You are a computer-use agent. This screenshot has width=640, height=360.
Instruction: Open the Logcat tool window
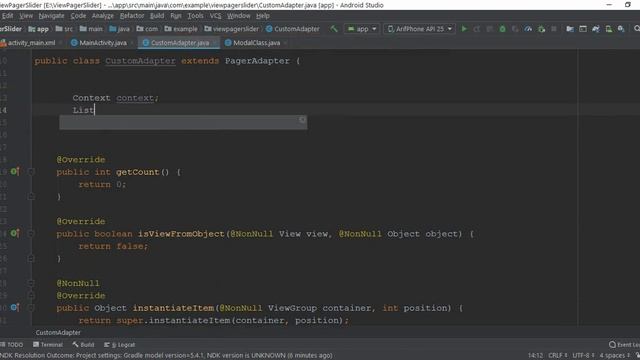coord(120,344)
